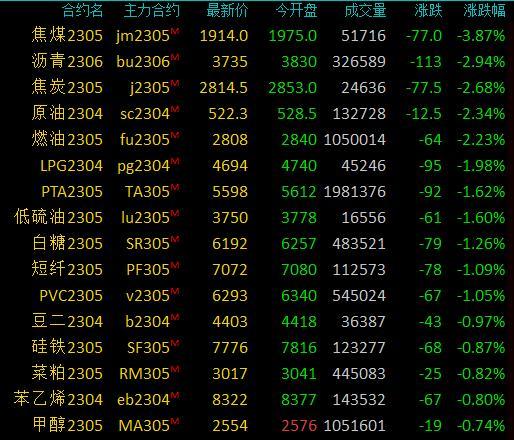Select the PVC2305 contract name
Image resolution: width=514 pixels, height=440 pixels.
[x=71, y=295]
